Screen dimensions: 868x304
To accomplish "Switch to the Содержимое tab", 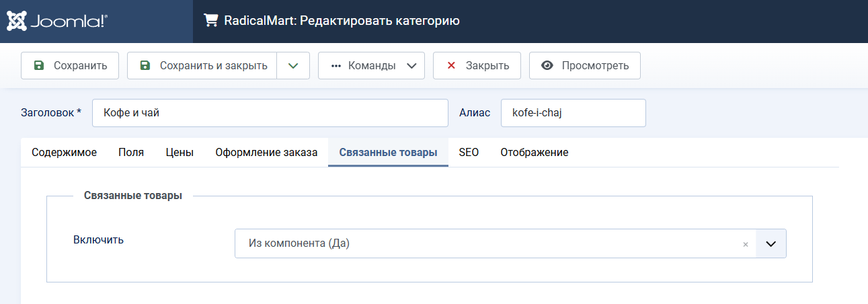I will click(x=64, y=153).
